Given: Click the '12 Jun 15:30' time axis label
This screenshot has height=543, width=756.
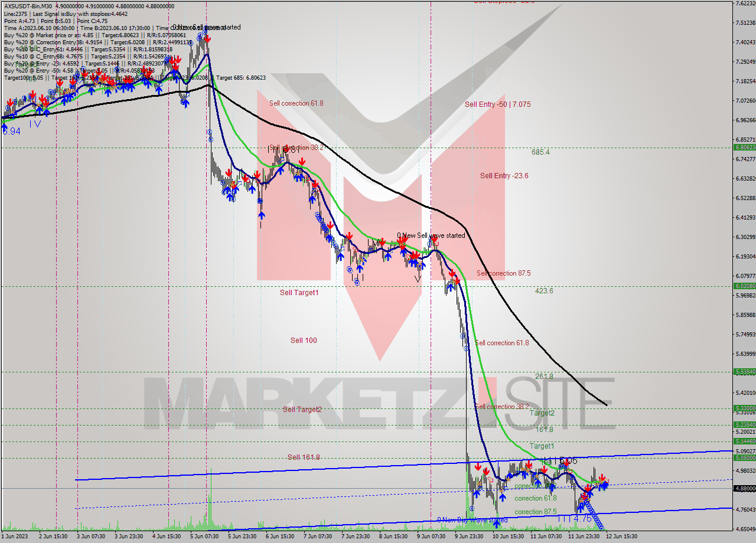Looking at the screenshot, I should (x=622, y=537).
